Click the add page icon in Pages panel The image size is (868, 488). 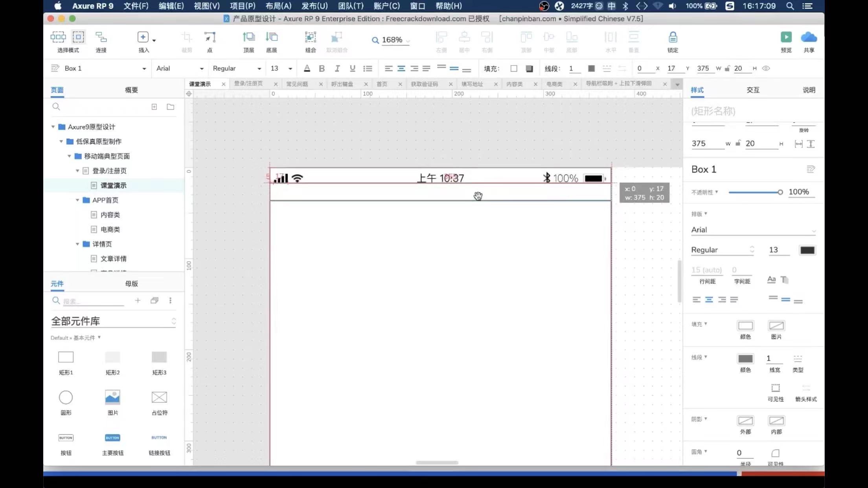(x=154, y=107)
